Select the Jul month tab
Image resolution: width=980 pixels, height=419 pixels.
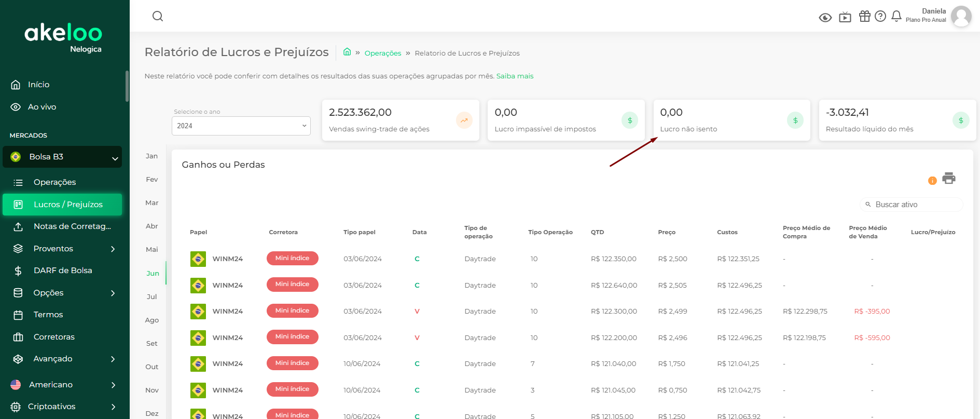[151, 296]
